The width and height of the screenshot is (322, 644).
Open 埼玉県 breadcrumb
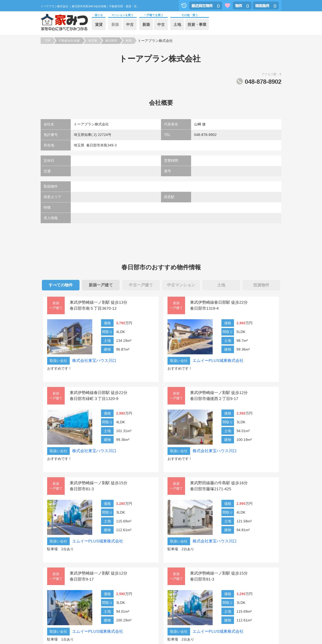[92, 41]
